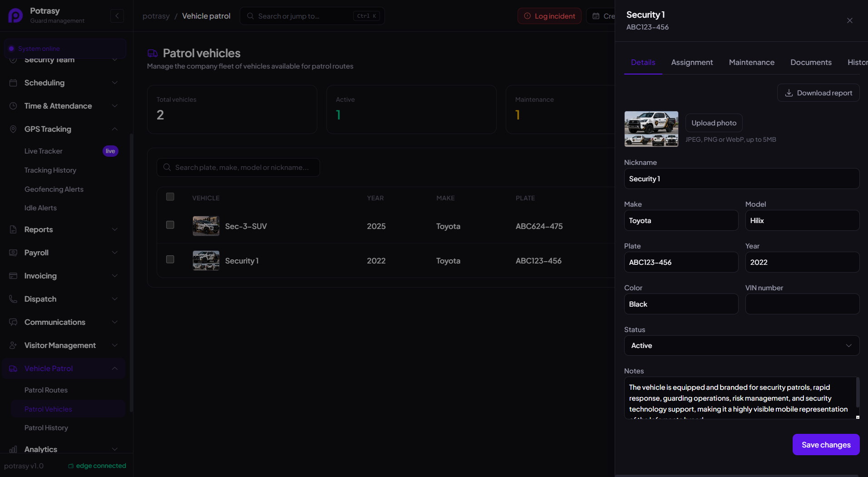
Task: Click the Communications chat icon
Action: pyautogui.click(x=13, y=322)
